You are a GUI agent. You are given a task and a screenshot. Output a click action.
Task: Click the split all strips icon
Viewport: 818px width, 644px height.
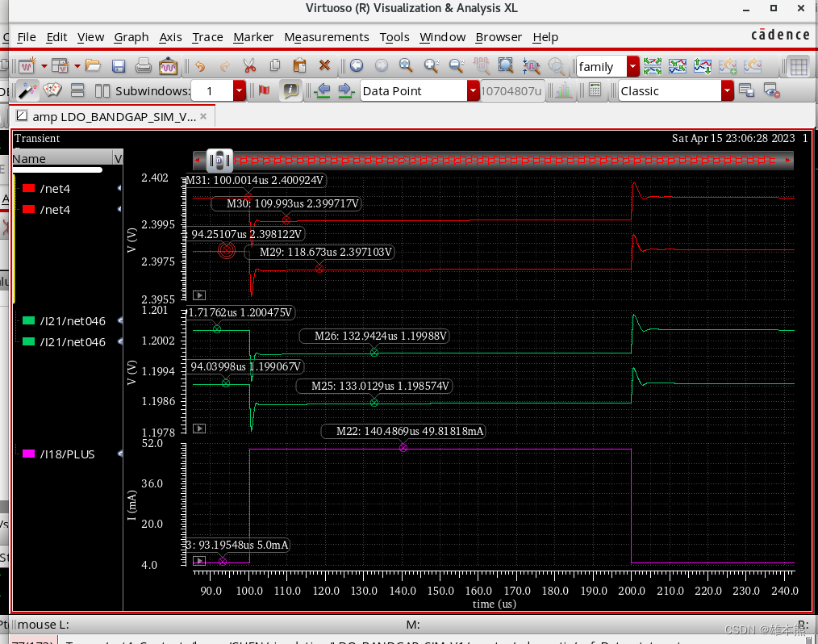pos(652,65)
